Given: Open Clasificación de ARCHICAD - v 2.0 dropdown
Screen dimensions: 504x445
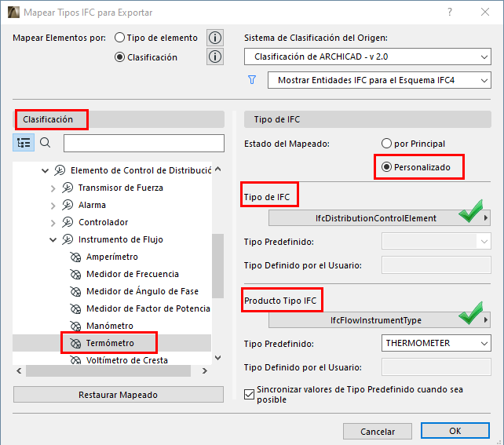Looking at the screenshot, I should point(367,57).
